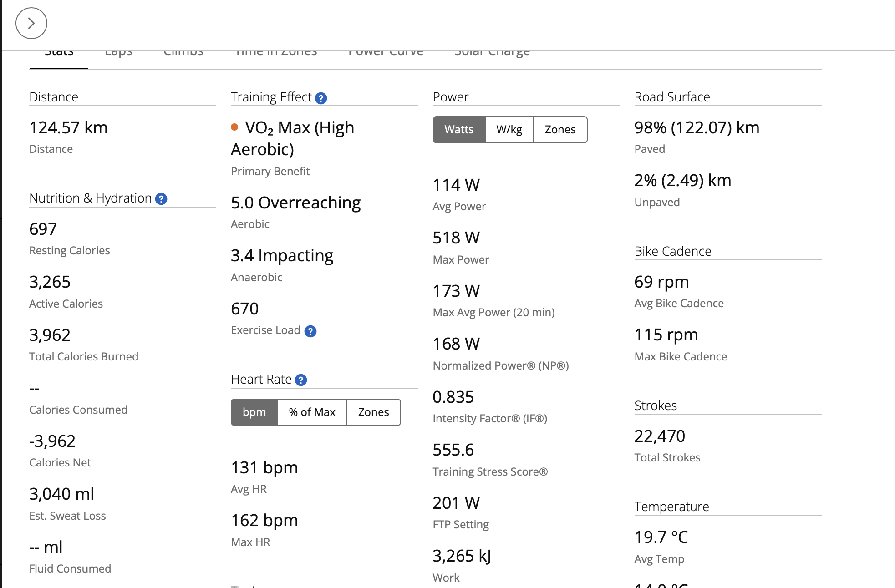Select the Watts power display option
This screenshot has width=895, height=588.
click(459, 130)
